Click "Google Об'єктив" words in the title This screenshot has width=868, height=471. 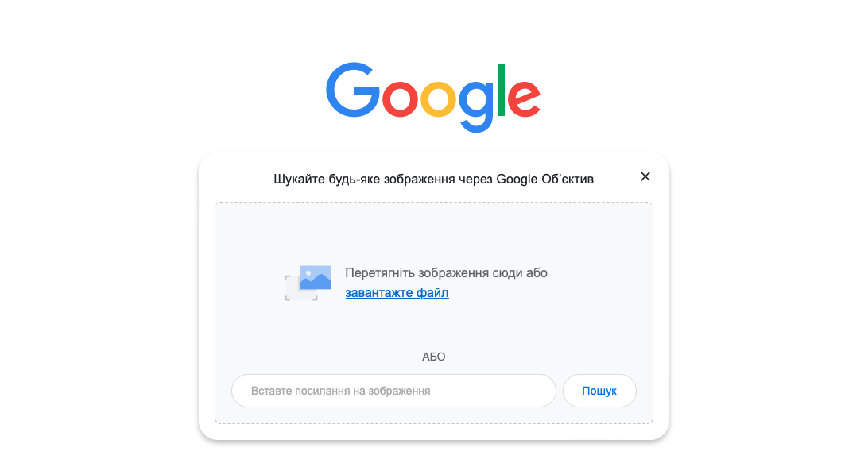coord(544,180)
